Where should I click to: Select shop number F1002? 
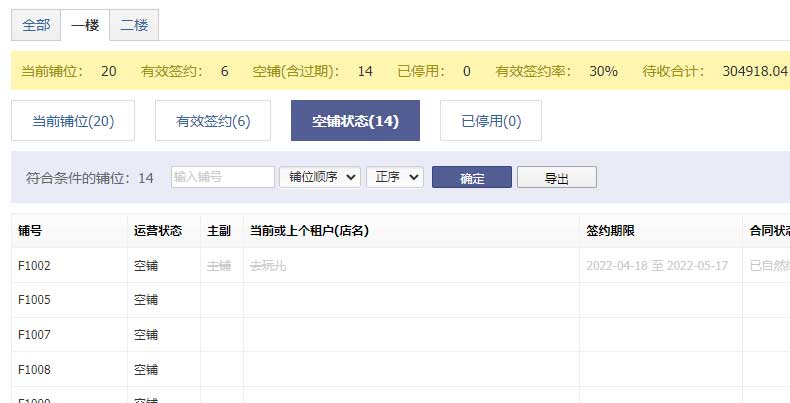(34, 265)
